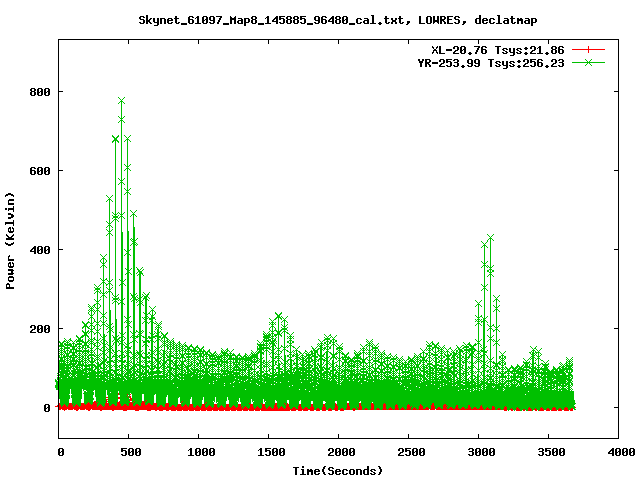Click the Power (Kelvin) y-axis label
The image size is (640, 480).
click(10, 238)
